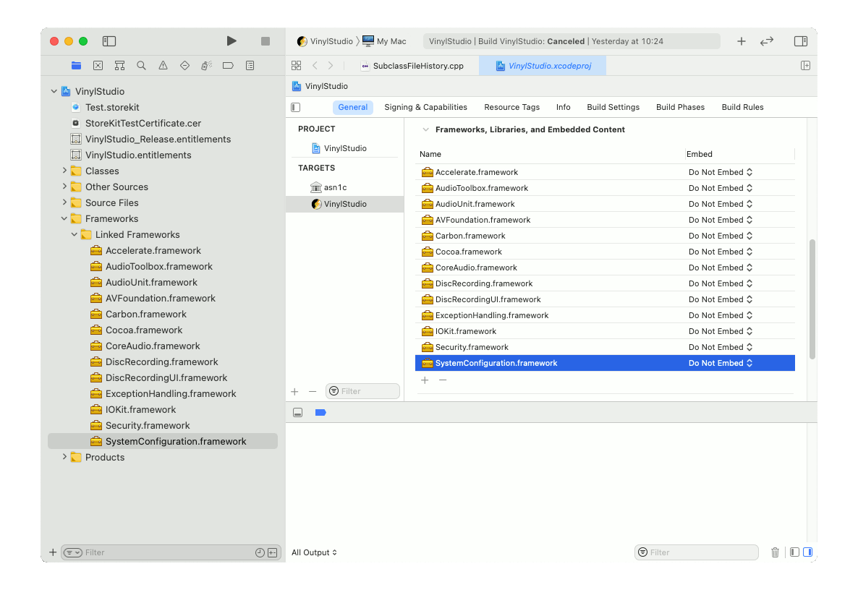Show related items grid menu
This screenshot has width=858, height=616.
pyautogui.click(x=296, y=66)
